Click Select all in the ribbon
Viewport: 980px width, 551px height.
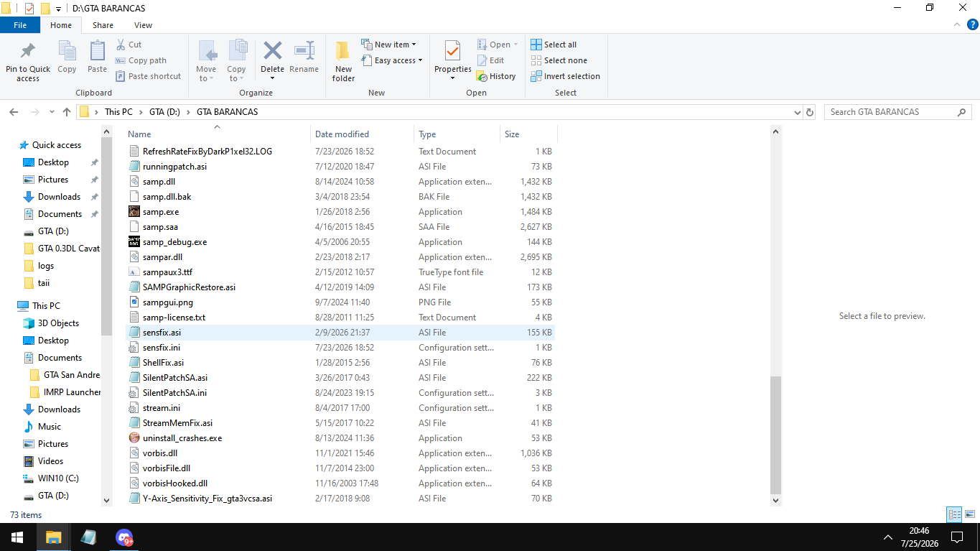[x=554, y=45]
